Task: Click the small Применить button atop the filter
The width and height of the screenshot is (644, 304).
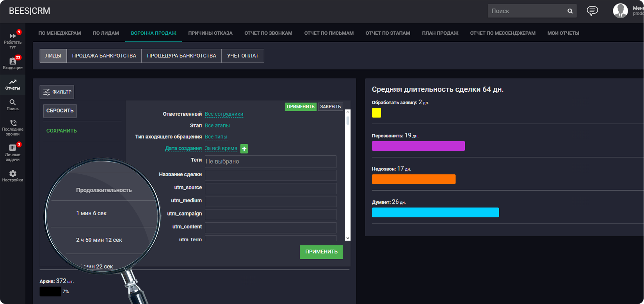Action: 301,107
